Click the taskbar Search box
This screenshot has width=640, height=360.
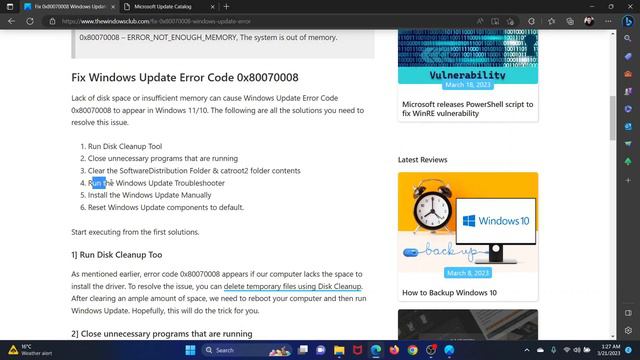247,350
